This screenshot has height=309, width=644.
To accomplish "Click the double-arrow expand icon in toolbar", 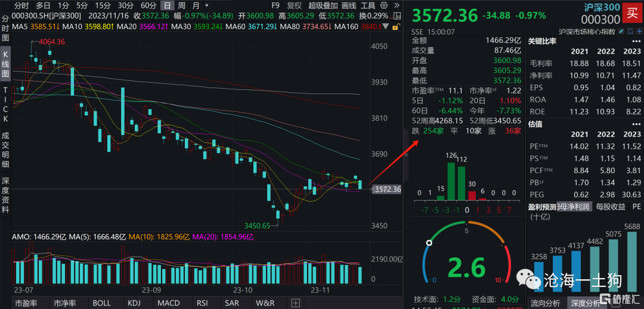I will pyautogui.click(x=396, y=5).
